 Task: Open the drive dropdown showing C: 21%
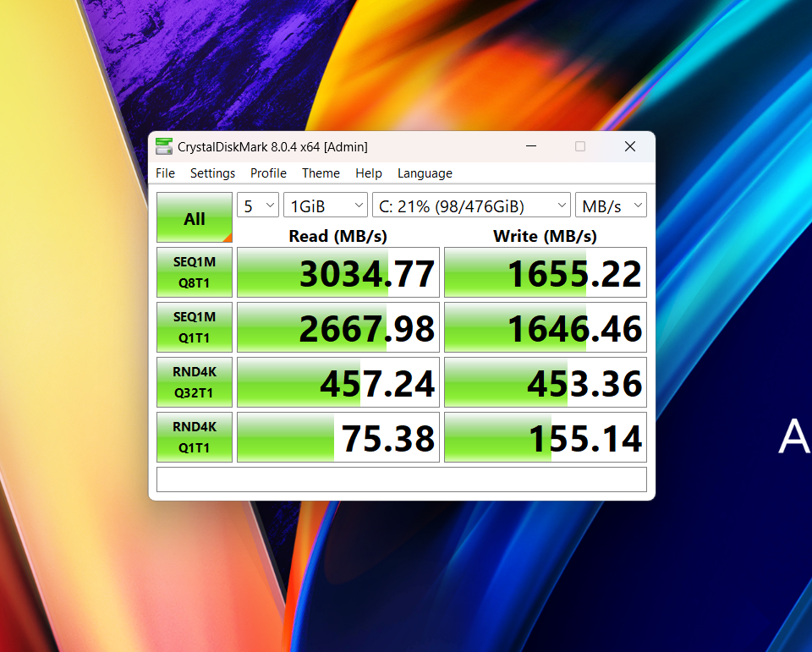click(x=471, y=205)
